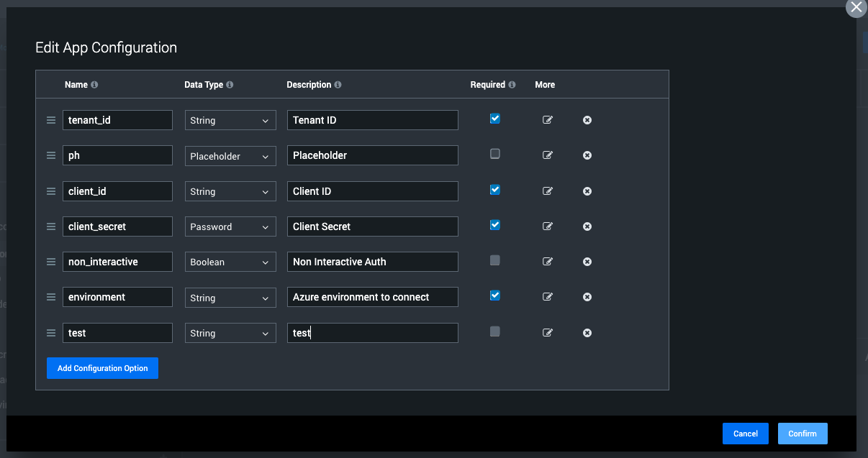This screenshot has width=868, height=458.
Task: Confirm the app configuration changes
Action: tap(803, 433)
